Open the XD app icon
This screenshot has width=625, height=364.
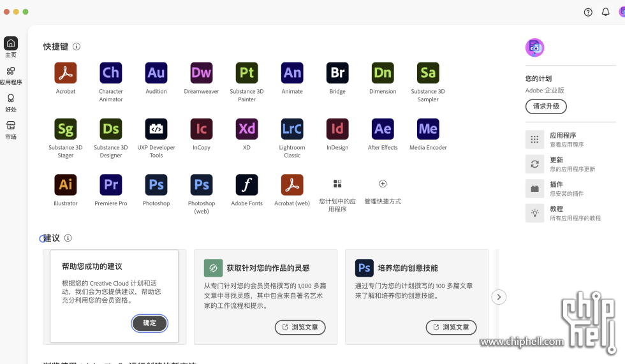247,129
